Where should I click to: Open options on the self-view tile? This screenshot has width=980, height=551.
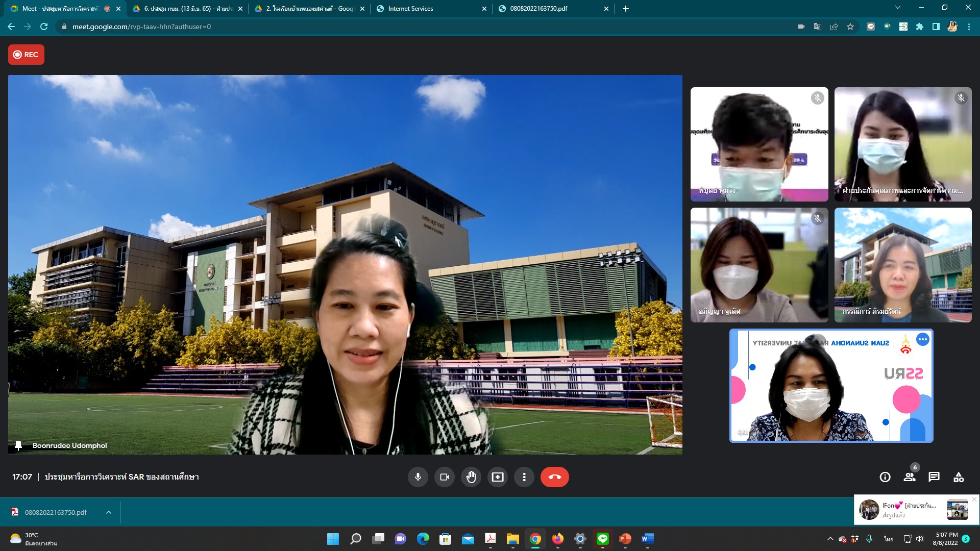[922, 339]
